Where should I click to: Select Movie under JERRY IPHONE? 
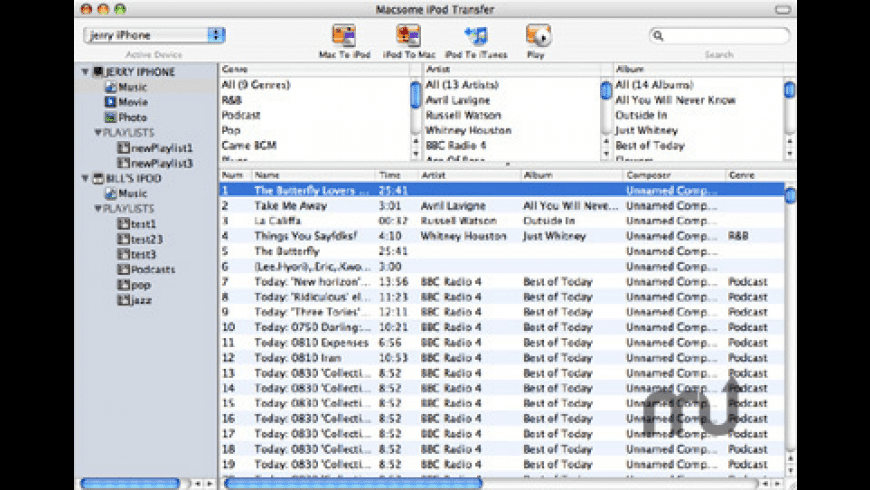[x=133, y=102]
